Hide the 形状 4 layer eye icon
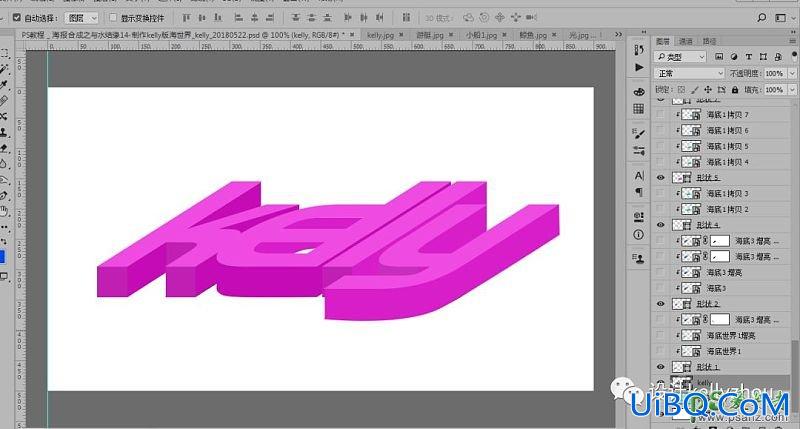Viewport: 800px width, 429px height. click(661, 225)
